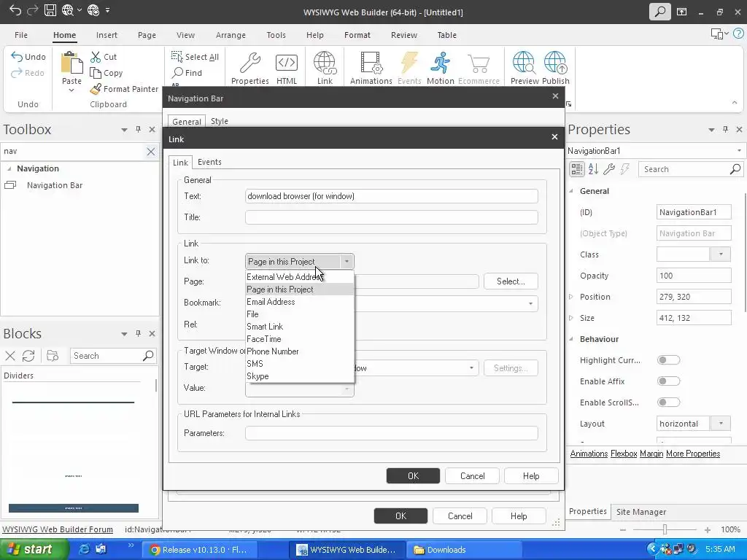Viewport: 747px width, 560px height.
Task: Click the Motion running figure icon
Action: [x=440, y=63]
